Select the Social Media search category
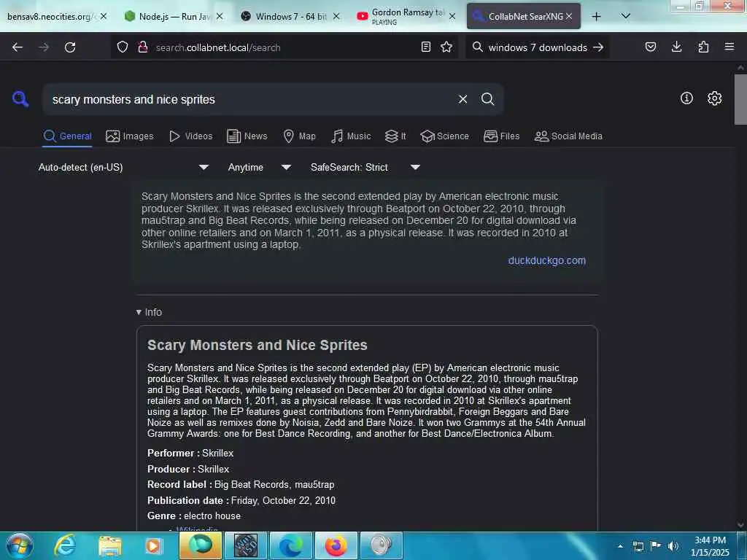This screenshot has height=560, width=747. [568, 136]
